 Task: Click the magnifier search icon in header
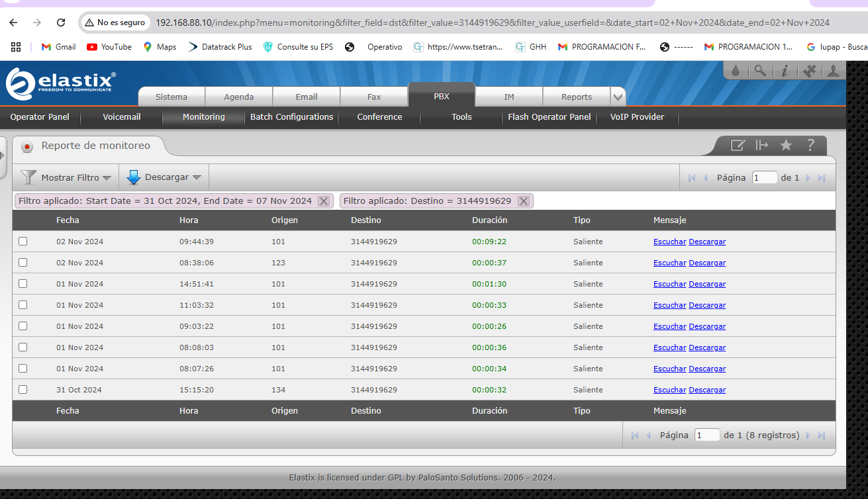[760, 71]
